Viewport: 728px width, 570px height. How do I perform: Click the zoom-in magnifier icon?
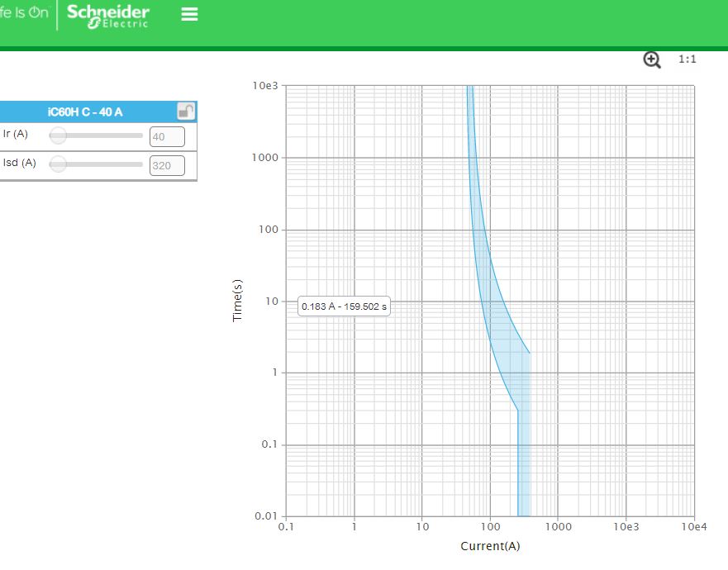coord(652,59)
